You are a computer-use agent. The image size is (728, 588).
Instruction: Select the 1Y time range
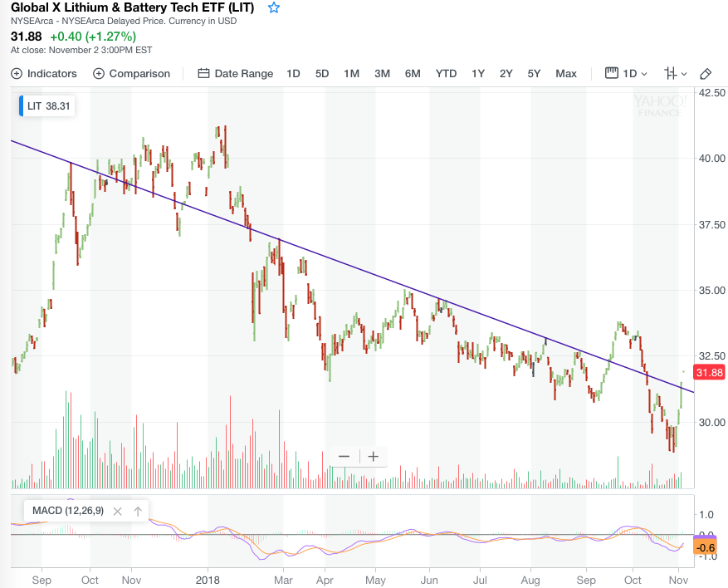coord(478,73)
